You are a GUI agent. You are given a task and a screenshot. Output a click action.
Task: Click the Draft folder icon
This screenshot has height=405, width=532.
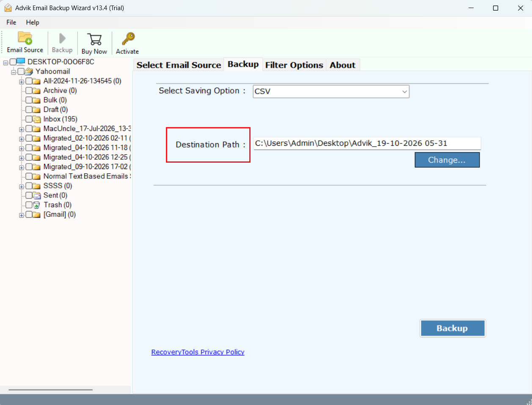[37, 110]
